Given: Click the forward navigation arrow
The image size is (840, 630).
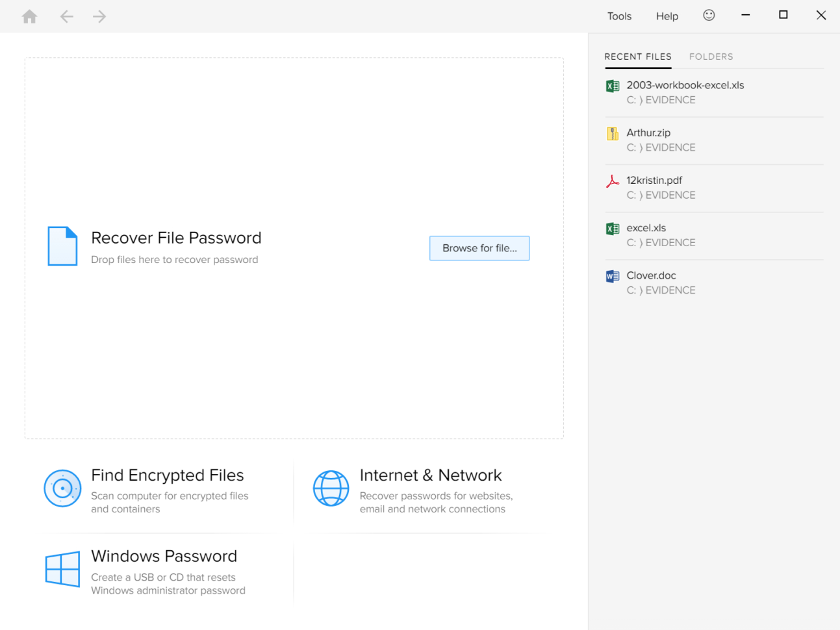Looking at the screenshot, I should click(99, 16).
